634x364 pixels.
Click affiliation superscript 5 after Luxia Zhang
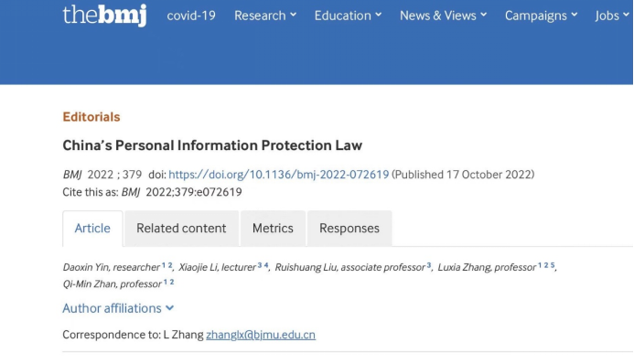pos(553,265)
